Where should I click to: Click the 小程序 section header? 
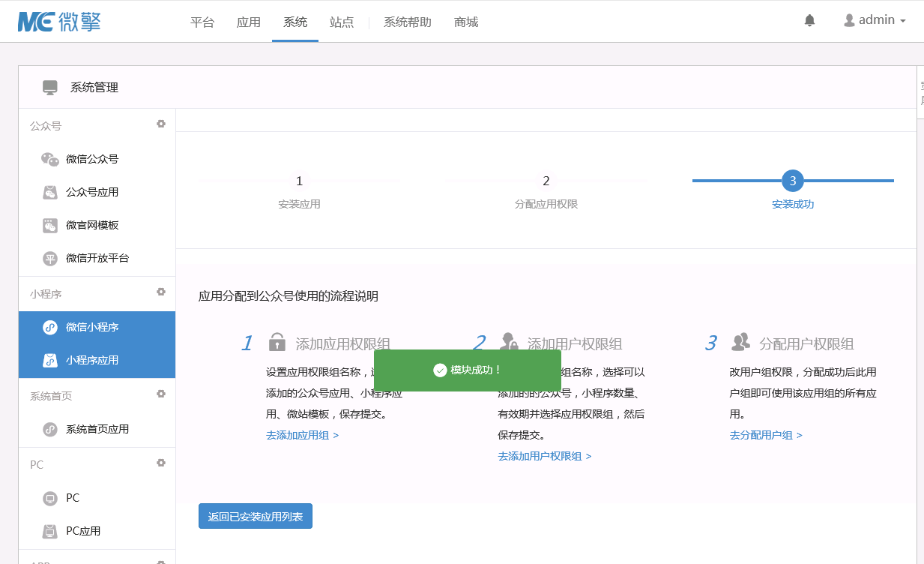tap(46, 294)
